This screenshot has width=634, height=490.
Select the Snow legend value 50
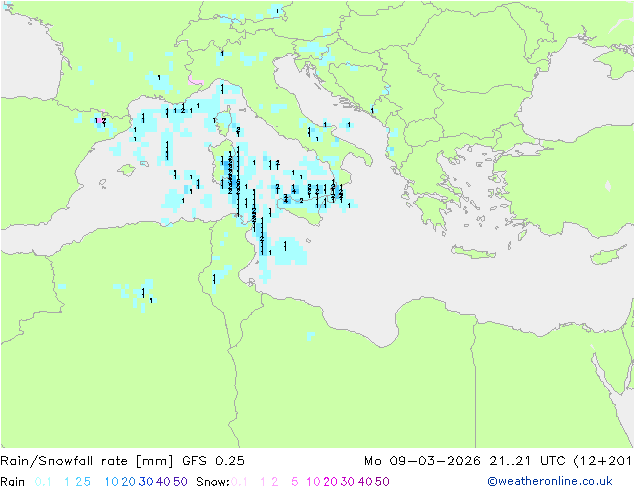(x=382, y=482)
